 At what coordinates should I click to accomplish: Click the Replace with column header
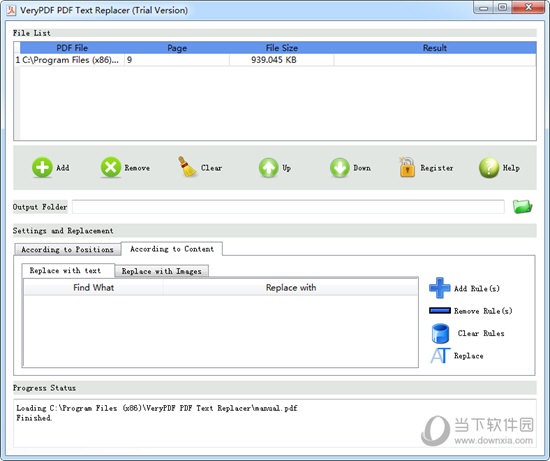click(x=291, y=288)
